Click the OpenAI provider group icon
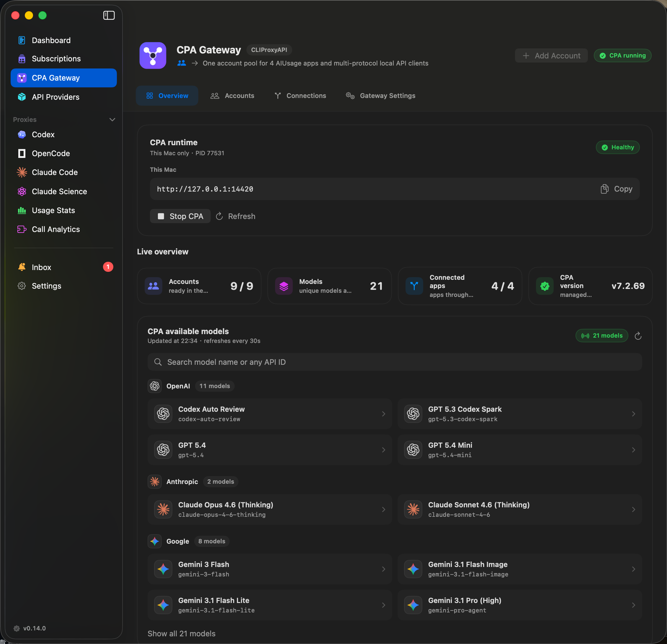Viewport: 667px width, 644px height. point(155,386)
